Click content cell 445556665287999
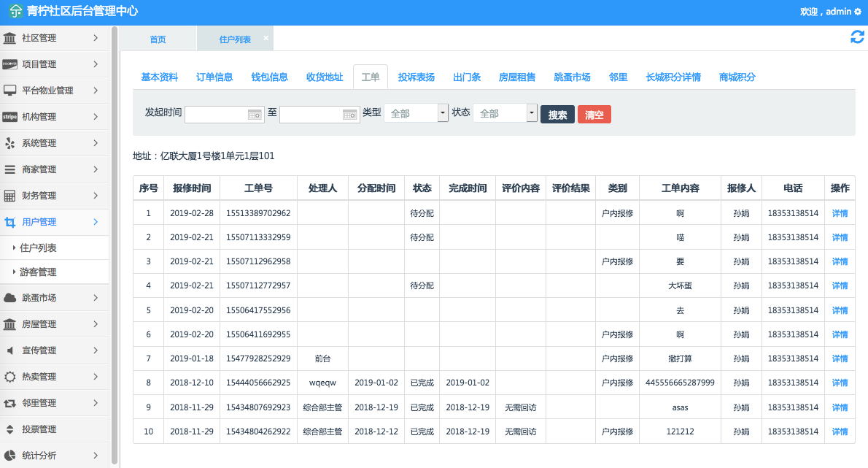The height and width of the screenshot is (468, 868). point(680,383)
